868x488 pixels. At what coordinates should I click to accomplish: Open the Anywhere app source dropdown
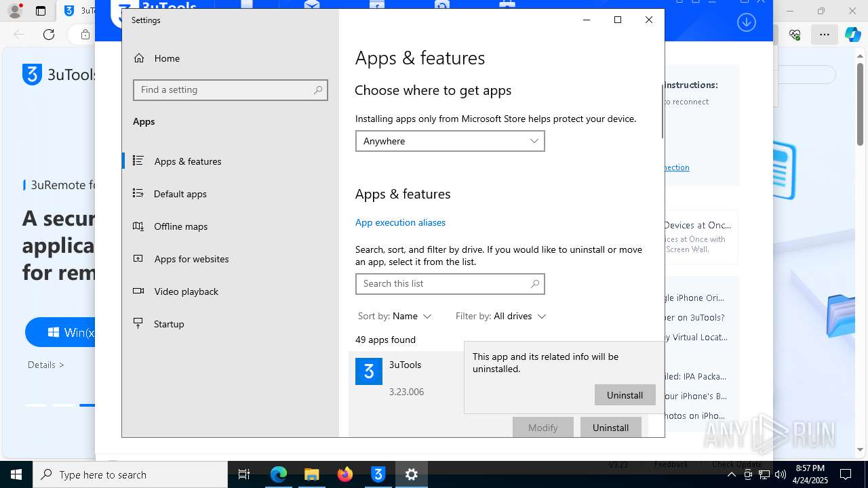450,141
